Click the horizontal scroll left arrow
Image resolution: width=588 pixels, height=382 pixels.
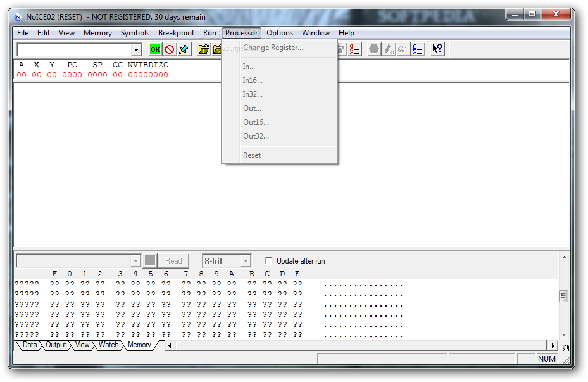(170, 345)
